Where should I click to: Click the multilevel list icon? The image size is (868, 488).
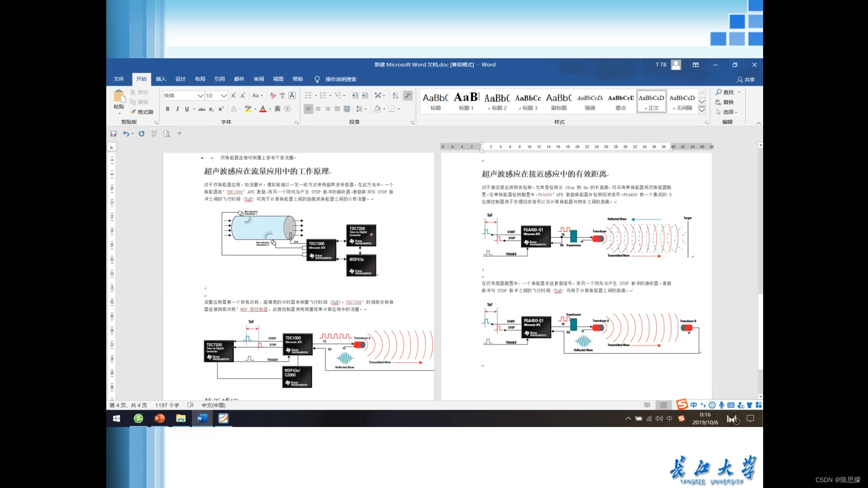[x=338, y=95]
